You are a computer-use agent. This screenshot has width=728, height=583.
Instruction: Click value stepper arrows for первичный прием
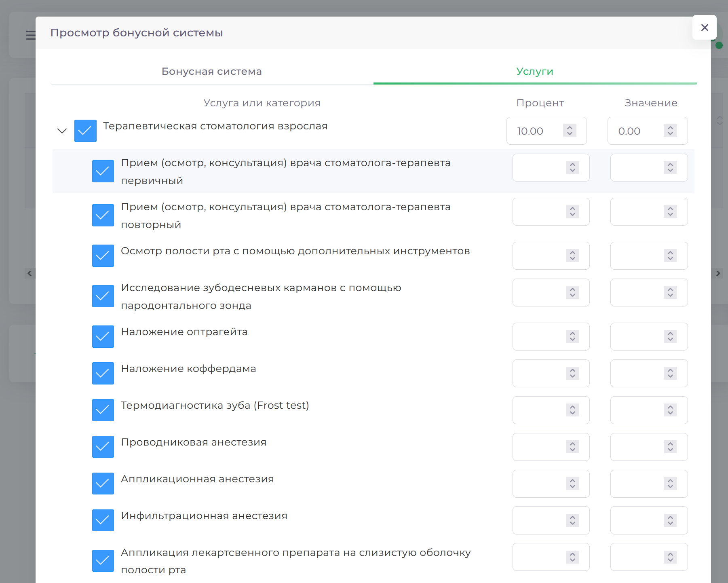(670, 167)
